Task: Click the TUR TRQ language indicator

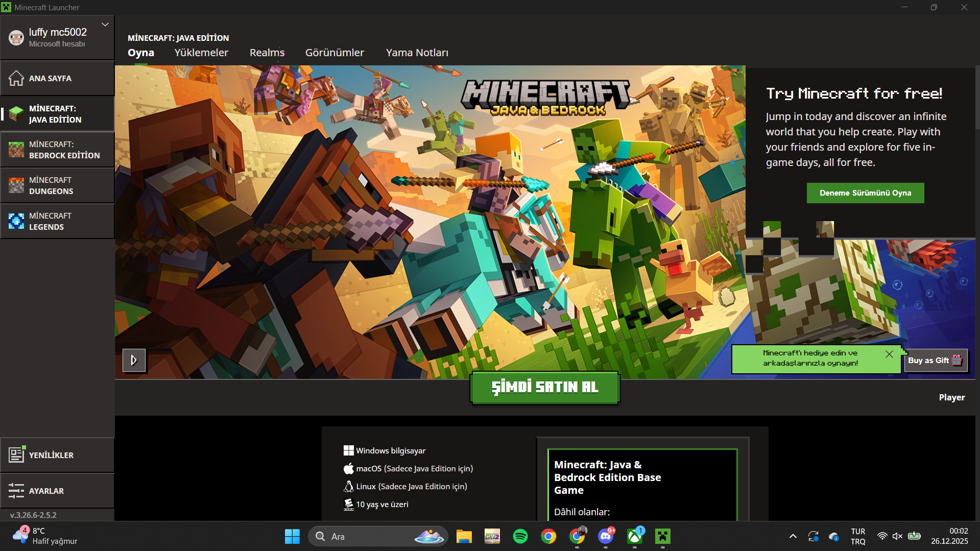Action: (x=858, y=536)
